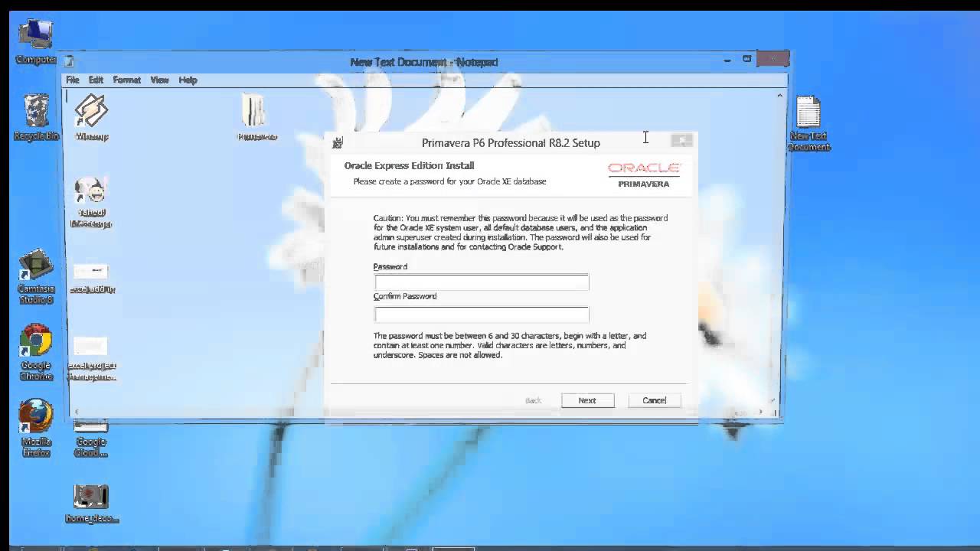Click the Caution paragraph about remembering password
This screenshot has height=551, width=980.
(521, 233)
